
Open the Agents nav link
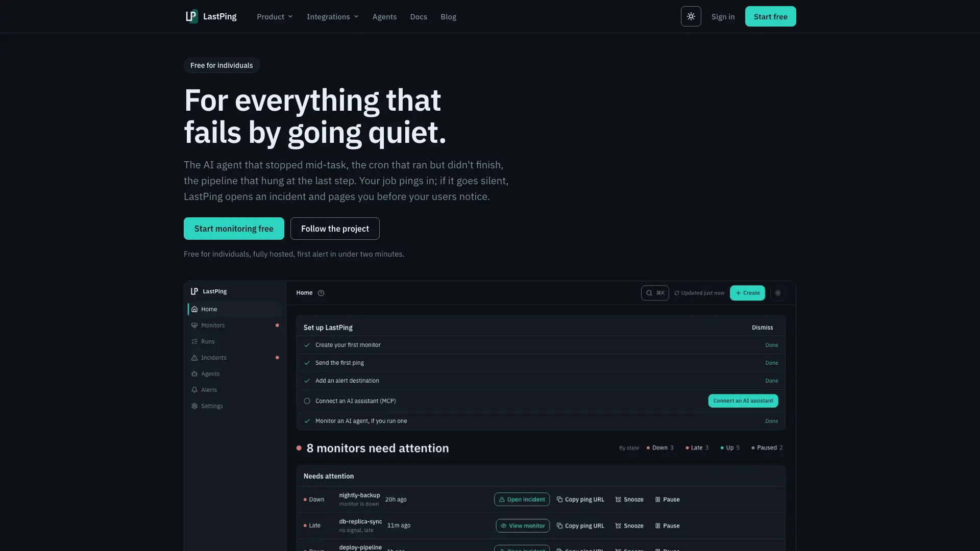[384, 16]
